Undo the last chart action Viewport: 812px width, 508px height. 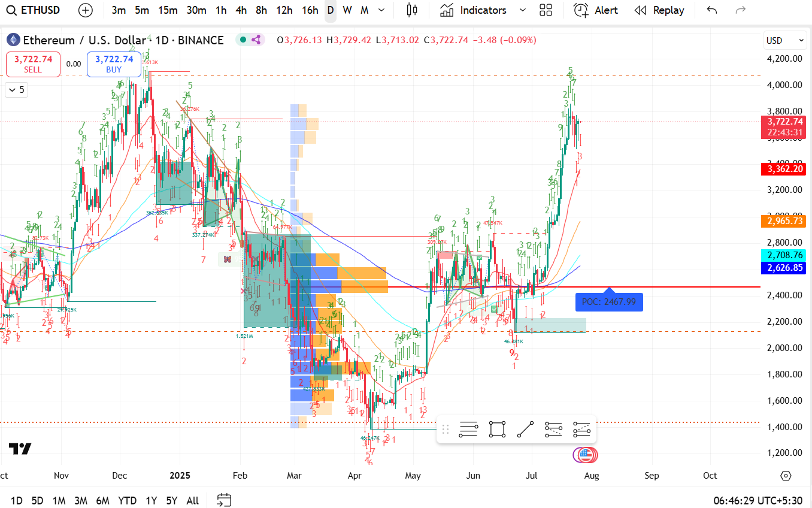pyautogui.click(x=711, y=10)
